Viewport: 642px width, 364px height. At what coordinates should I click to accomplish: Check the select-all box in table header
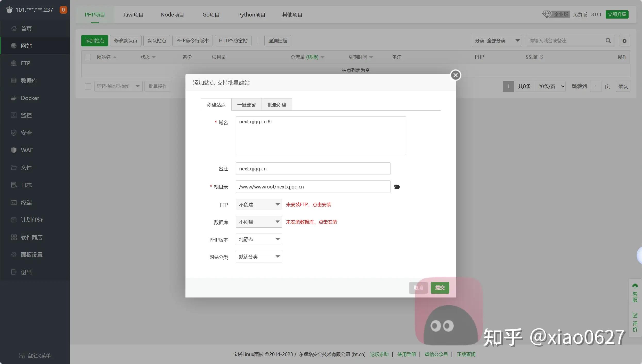[x=88, y=57]
